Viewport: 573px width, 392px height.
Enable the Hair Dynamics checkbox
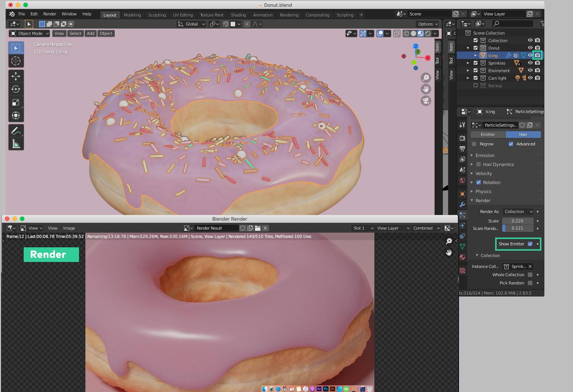pyautogui.click(x=479, y=164)
